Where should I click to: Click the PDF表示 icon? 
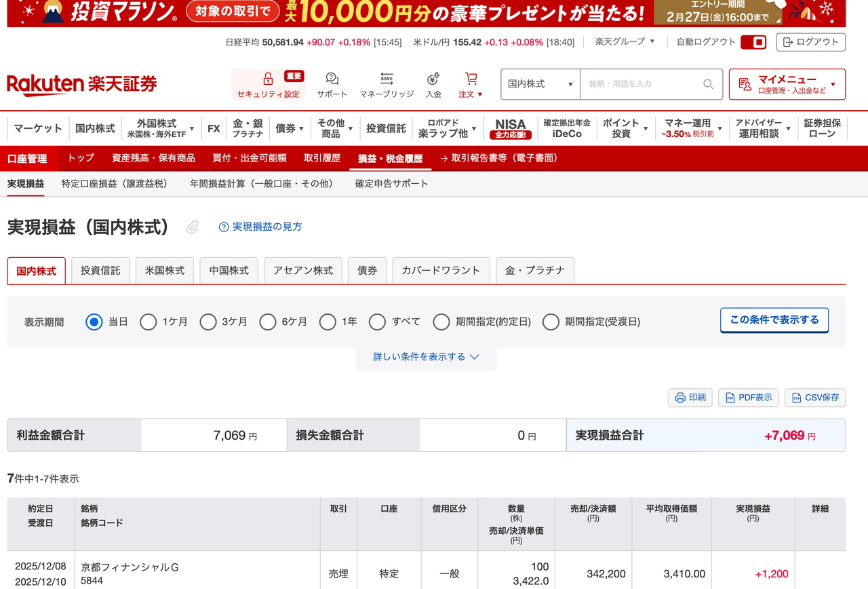tap(748, 398)
